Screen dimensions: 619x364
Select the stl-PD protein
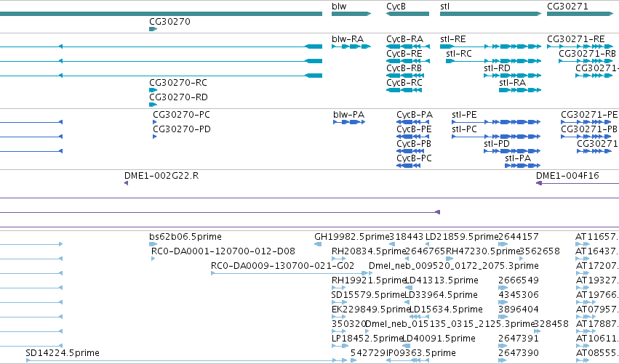click(x=512, y=151)
